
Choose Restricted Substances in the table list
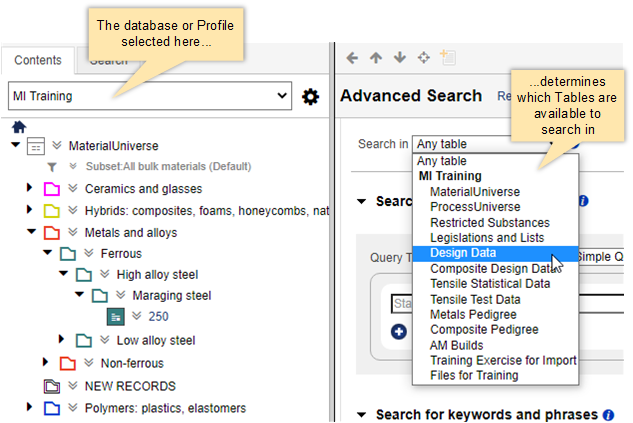[489, 222]
